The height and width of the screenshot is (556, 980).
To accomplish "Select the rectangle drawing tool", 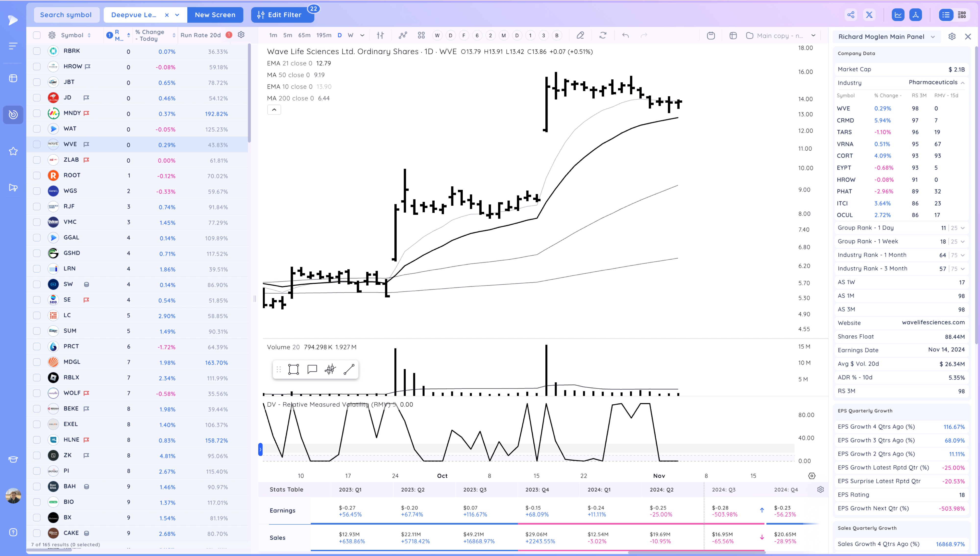I will pyautogui.click(x=293, y=369).
